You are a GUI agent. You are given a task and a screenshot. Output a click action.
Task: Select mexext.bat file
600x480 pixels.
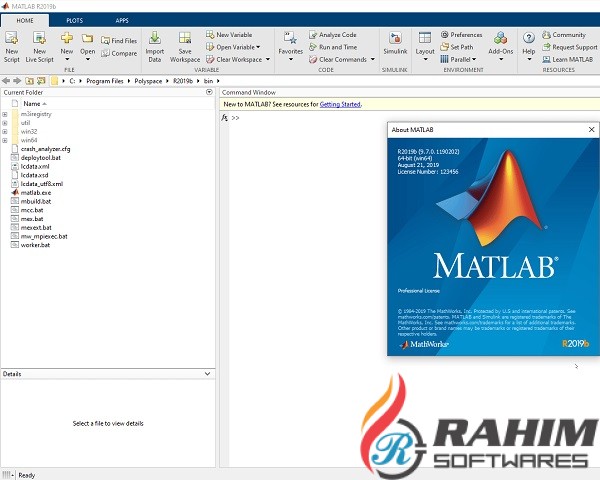(36, 227)
